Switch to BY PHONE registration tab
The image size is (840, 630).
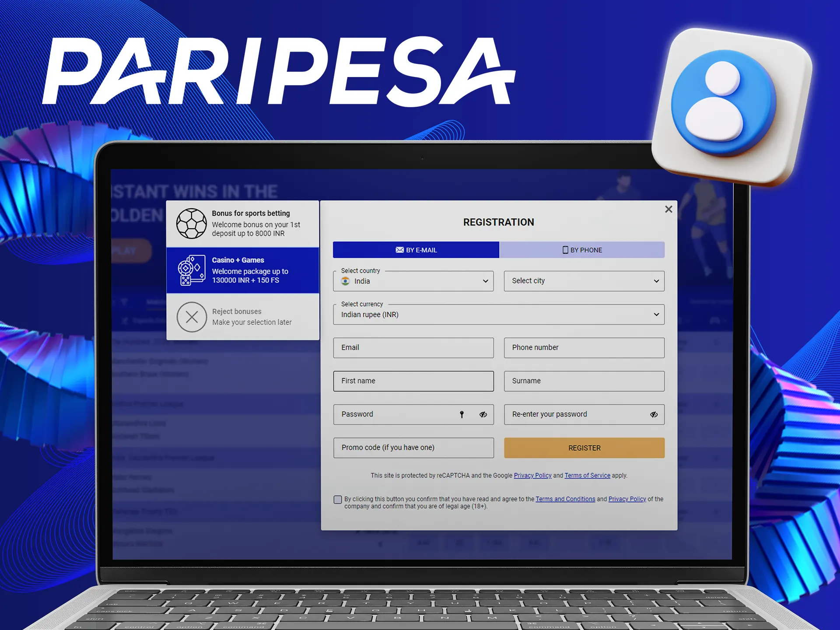click(581, 250)
